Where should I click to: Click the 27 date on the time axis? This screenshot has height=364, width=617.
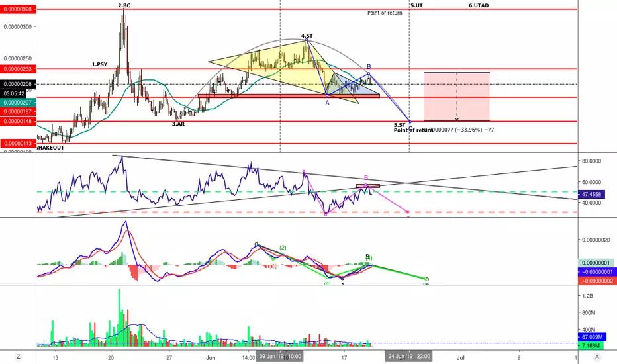coord(169,357)
